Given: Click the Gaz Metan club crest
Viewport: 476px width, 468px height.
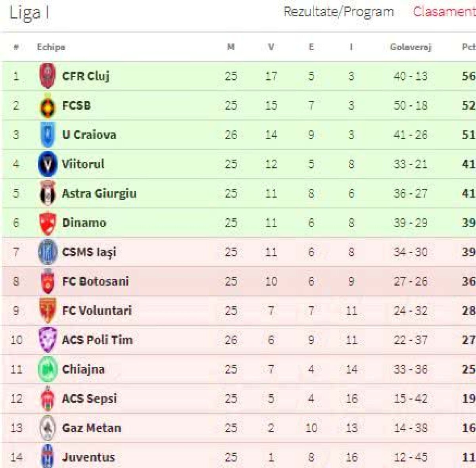Looking at the screenshot, I should click(48, 428).
